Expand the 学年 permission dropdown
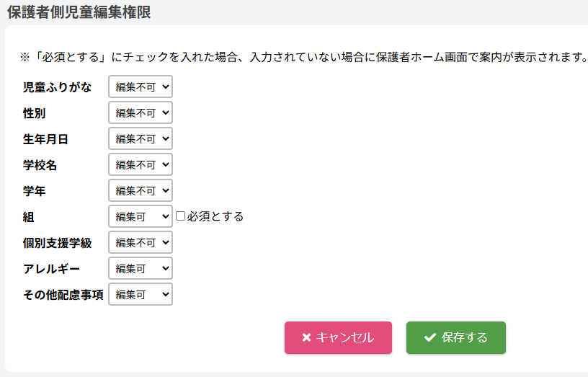The height and width of the screenshot is (377, 588). click(141, 191)
